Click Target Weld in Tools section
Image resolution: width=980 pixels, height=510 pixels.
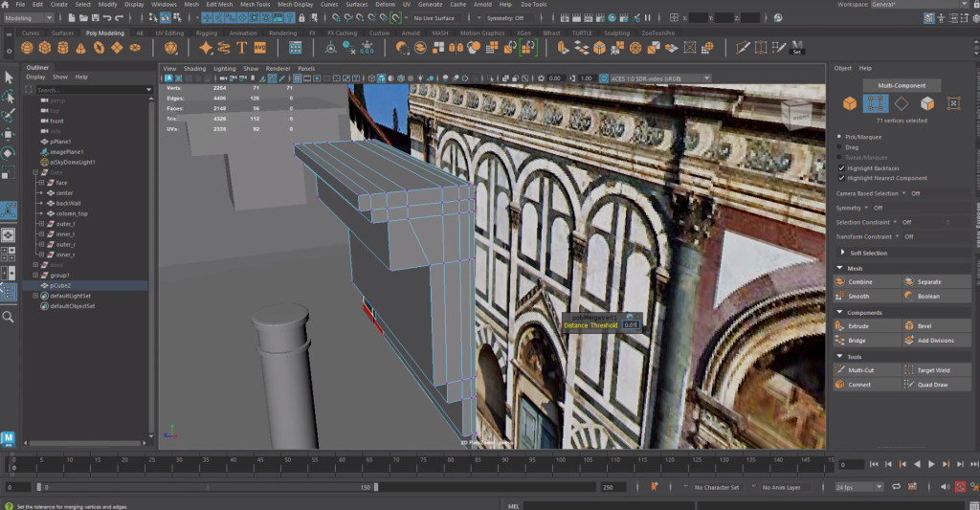(x=938, y=370)
